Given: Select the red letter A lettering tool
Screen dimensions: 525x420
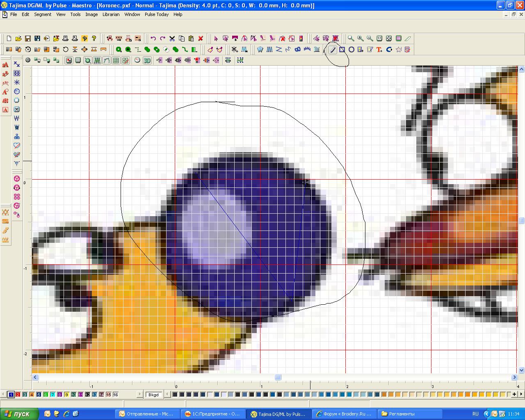Looking at the screenshot, I should [x=5, y=65].
